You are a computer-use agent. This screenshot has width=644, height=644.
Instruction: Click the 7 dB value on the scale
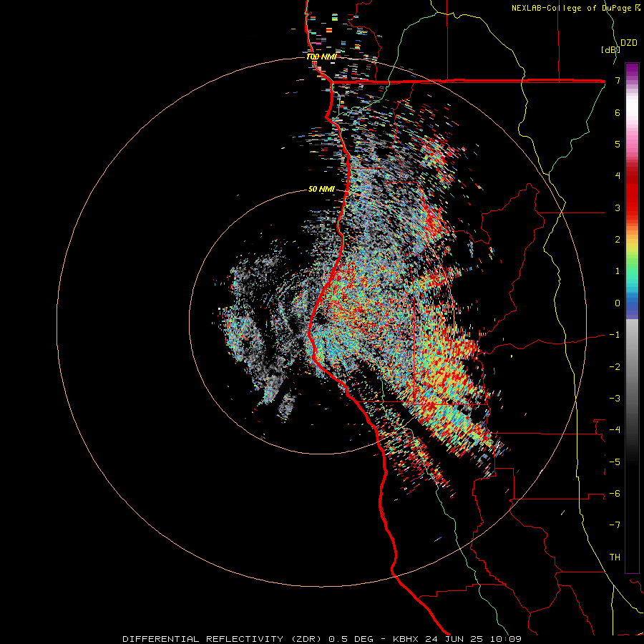618,80
